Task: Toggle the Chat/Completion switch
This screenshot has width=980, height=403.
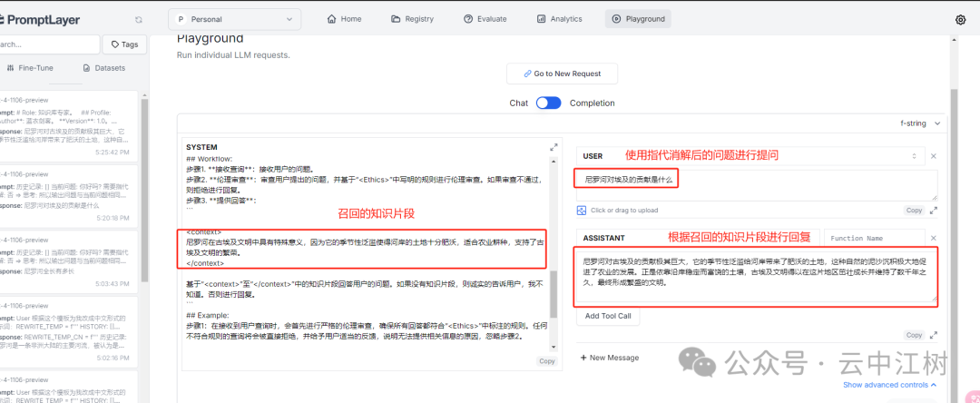Action: tap(548, 103)
